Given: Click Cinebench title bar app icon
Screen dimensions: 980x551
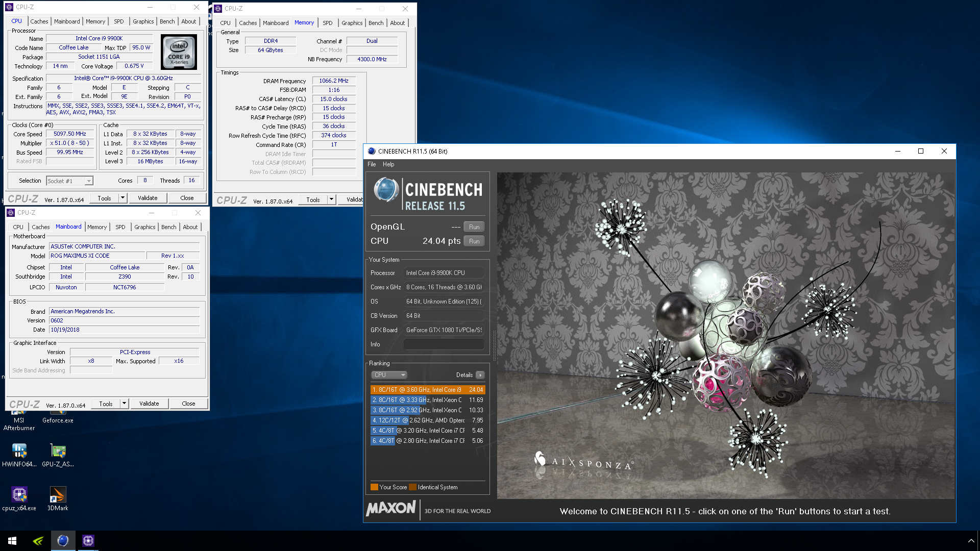Looking at the screenshot, I should [x=372, y=151].
